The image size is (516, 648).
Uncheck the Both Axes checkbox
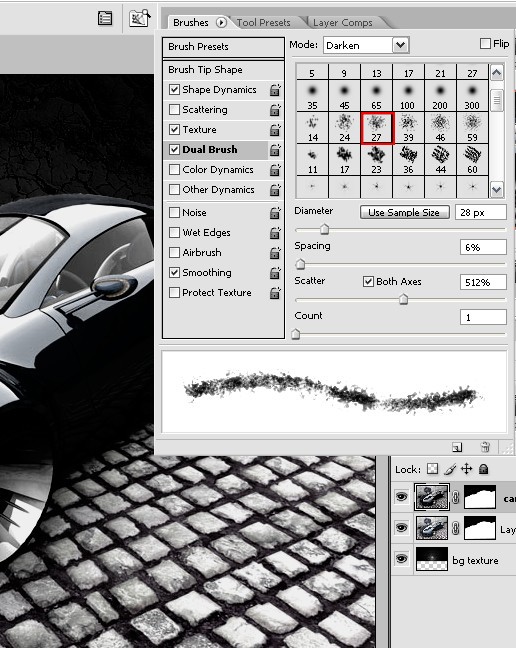pyautogui.click(x=368, y=281)
